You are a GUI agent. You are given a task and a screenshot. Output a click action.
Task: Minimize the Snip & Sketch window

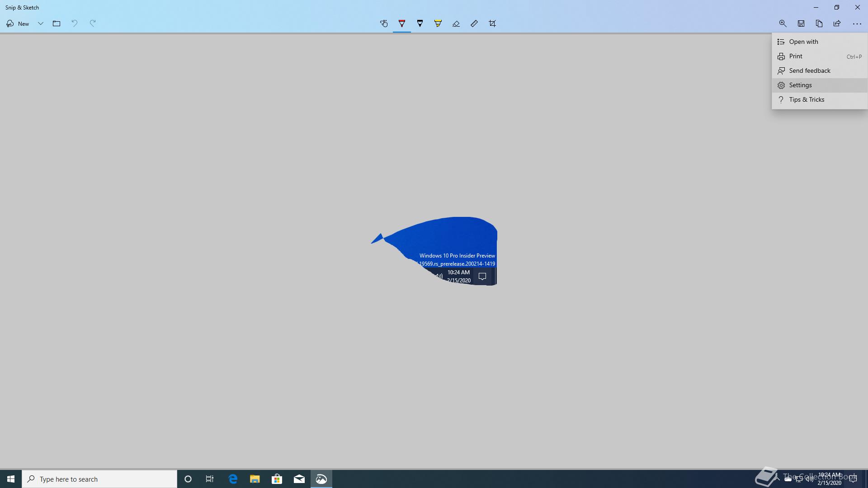[x=816, y=7]
